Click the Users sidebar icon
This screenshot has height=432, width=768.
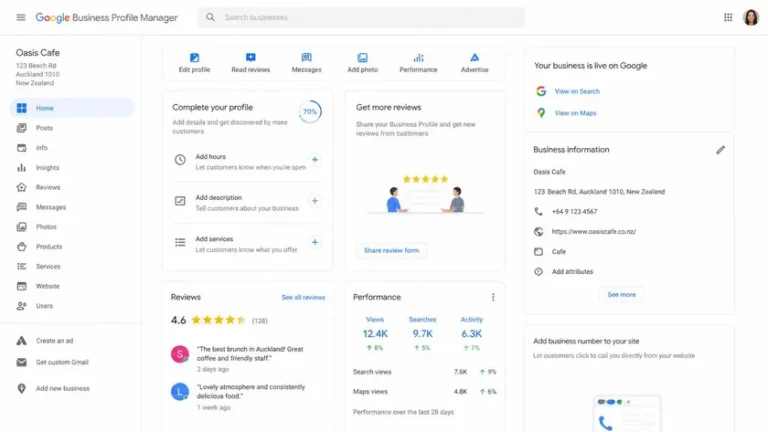(x=22, y=306)
